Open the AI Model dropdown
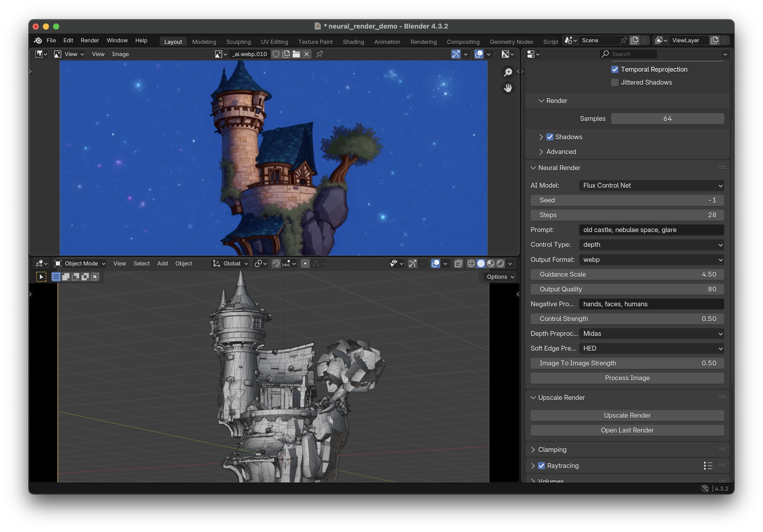The image size is (763, 532). (x=651, y=185)
